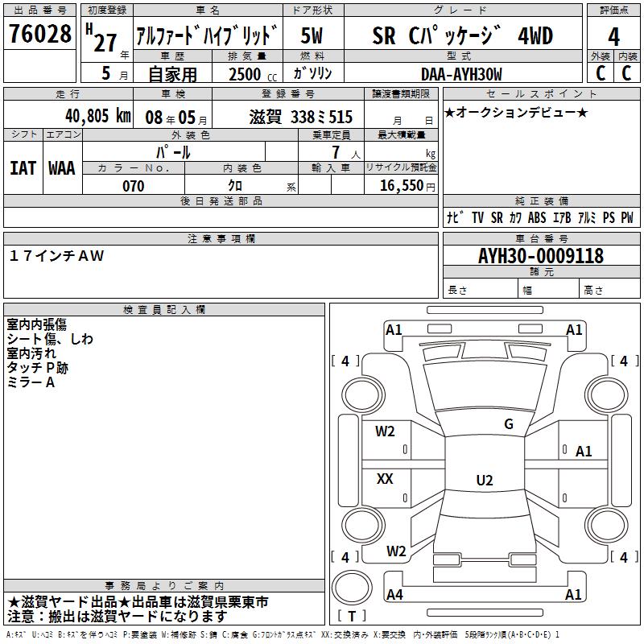Screen dimensions: 644x644
Task: Click the [T] spare tire marker
Action: (352, 617)
